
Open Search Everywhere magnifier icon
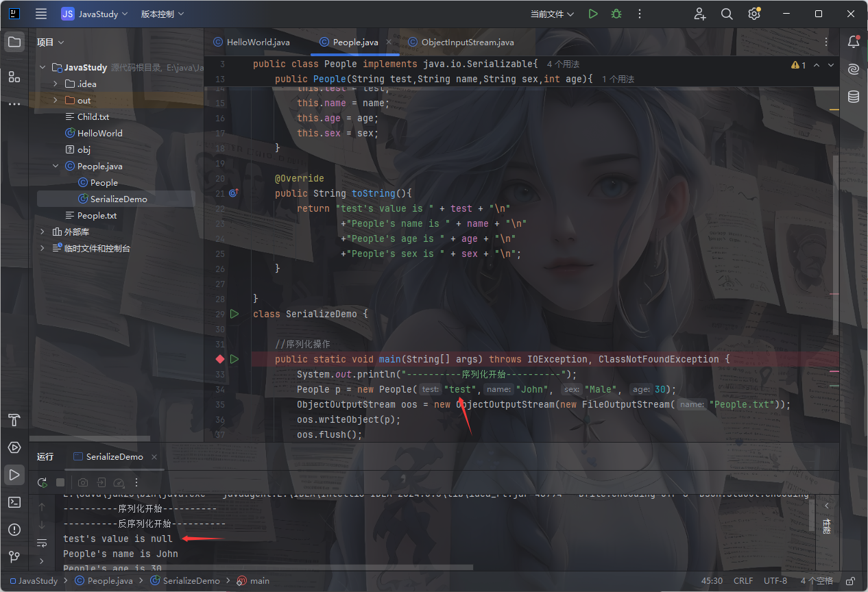(727, 14)
